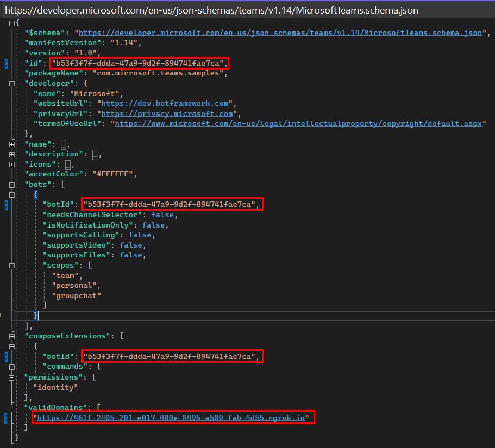The image size is (495, 448).
Task: Click the "validDomains" key
Action: coord(58,408)
